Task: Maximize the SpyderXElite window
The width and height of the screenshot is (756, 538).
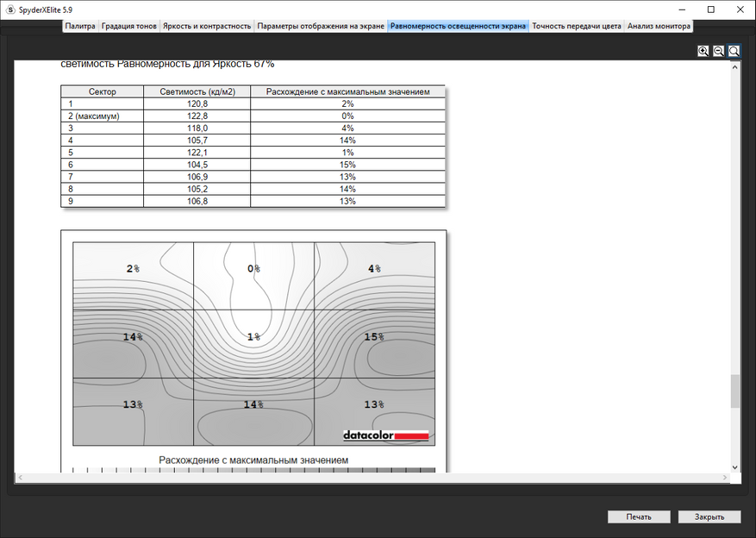Action: 710,9
